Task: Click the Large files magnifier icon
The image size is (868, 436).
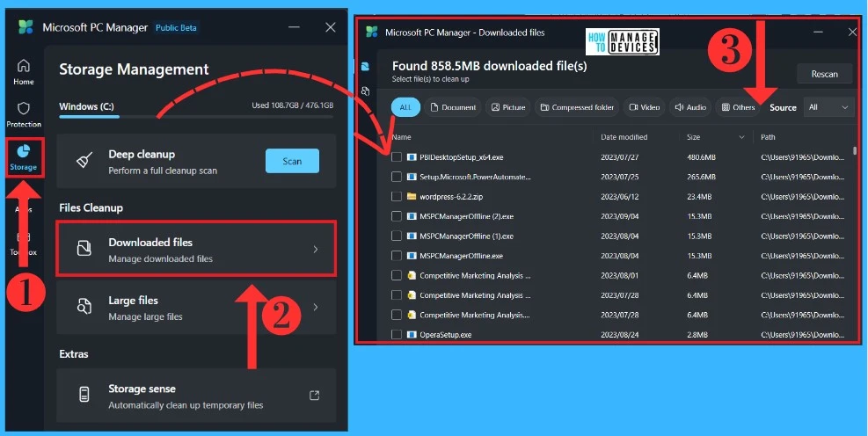Action: pos(84,307)
